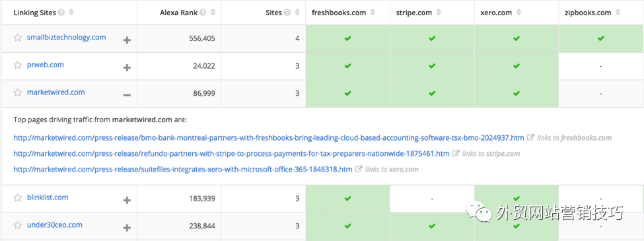Show help for Alexa Rank column
This screenshot has height=241, width=644.
coord(203,13)
